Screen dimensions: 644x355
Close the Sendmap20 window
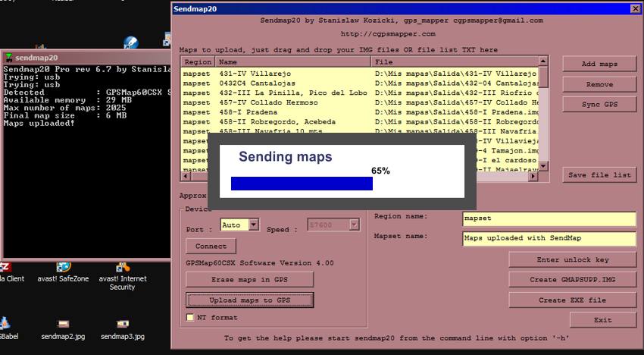pos(635,8)
